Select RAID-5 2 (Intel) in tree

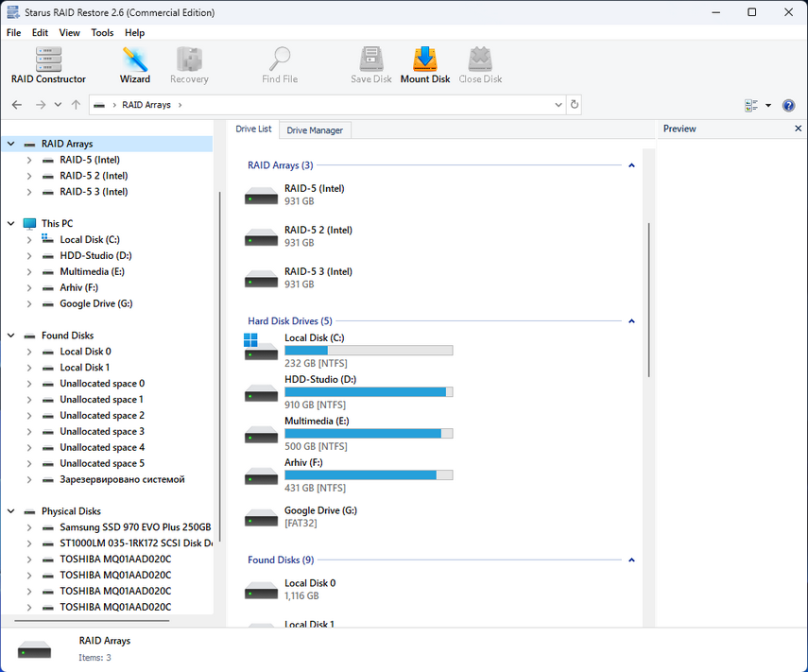pyautogui.click(x=94, y=176)
